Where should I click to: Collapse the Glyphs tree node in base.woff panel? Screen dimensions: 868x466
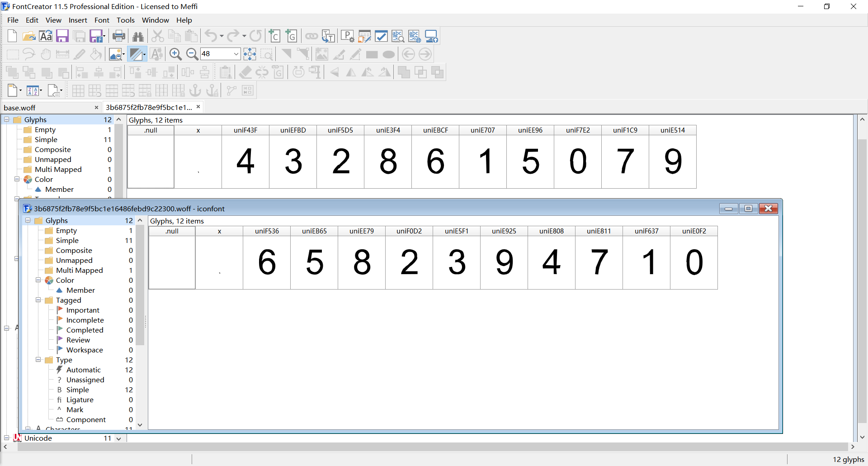7,119
